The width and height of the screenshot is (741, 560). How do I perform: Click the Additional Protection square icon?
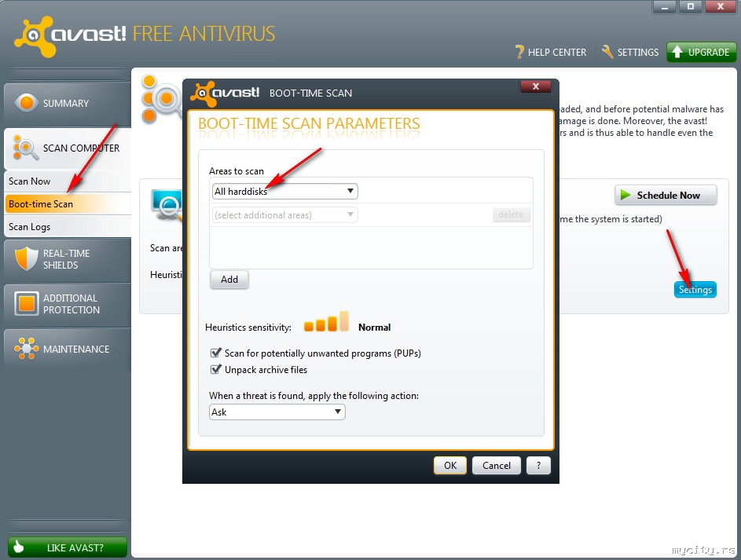[27, 304]
